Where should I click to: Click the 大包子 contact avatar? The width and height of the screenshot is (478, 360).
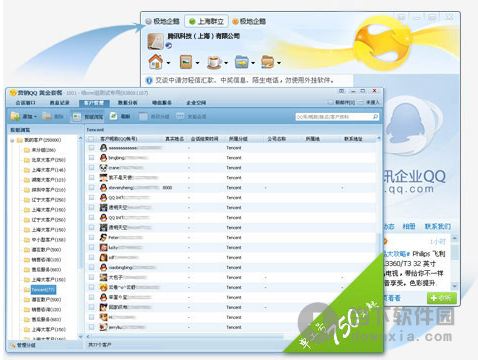pos(103,277)
